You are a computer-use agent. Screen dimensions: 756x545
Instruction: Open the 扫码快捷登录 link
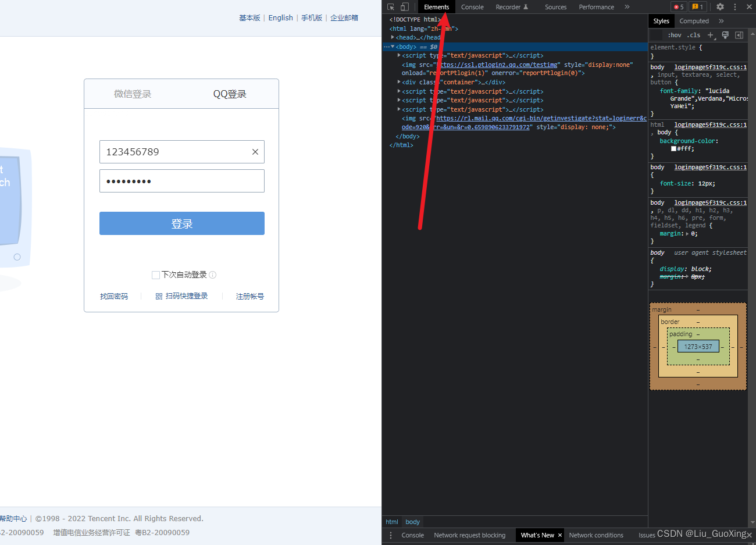coord(187,296)
